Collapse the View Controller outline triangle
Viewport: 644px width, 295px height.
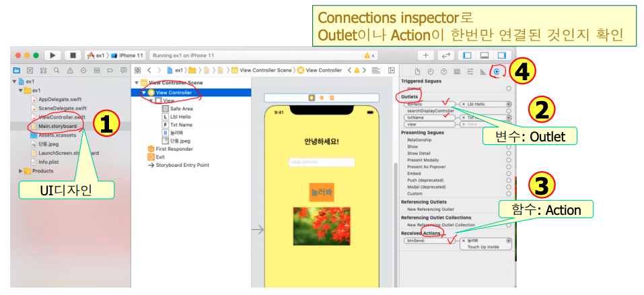coord(144,93)
